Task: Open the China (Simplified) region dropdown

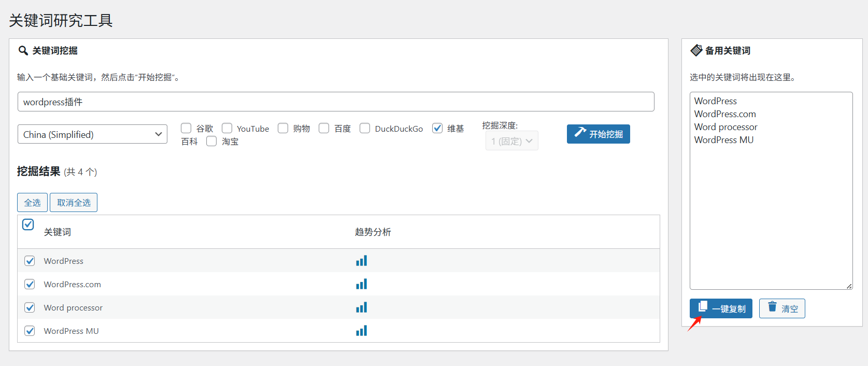Action: [92, 134]
